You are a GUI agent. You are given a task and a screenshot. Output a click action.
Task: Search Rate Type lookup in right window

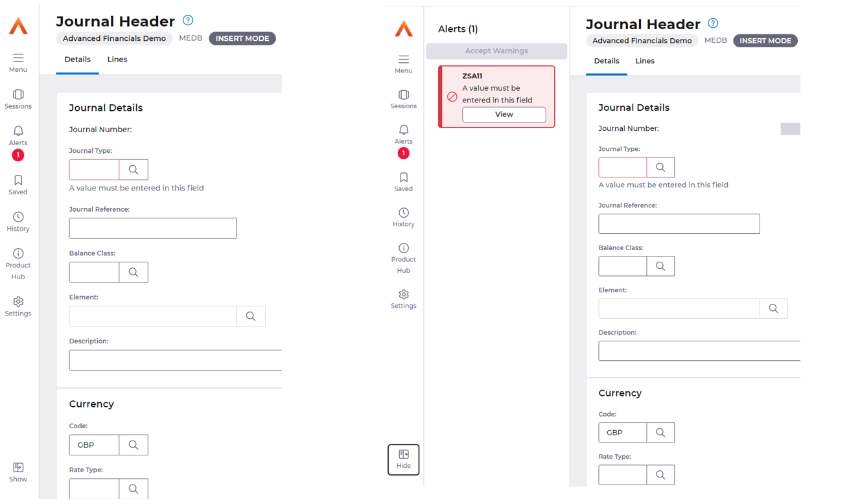(x=660, y=475)
